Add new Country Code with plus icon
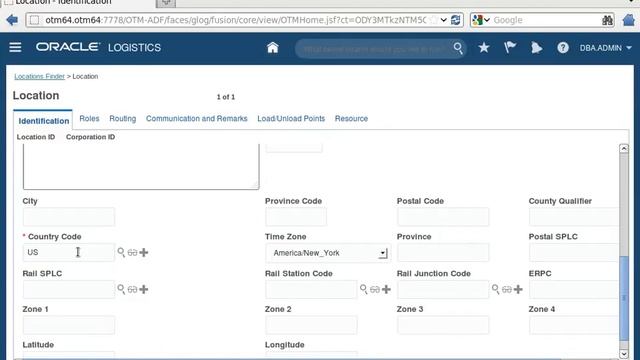The height and width of the screenshot is (360, 640). coord(144,253)
